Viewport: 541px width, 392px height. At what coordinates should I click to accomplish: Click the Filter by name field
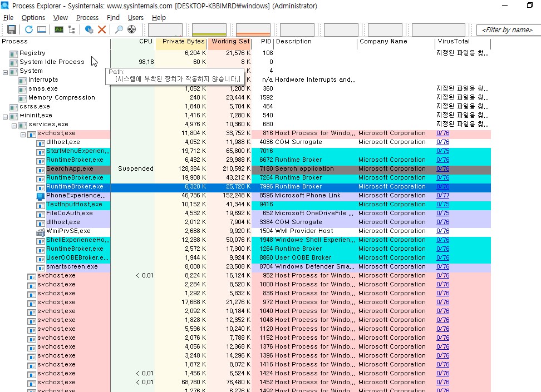508,30
